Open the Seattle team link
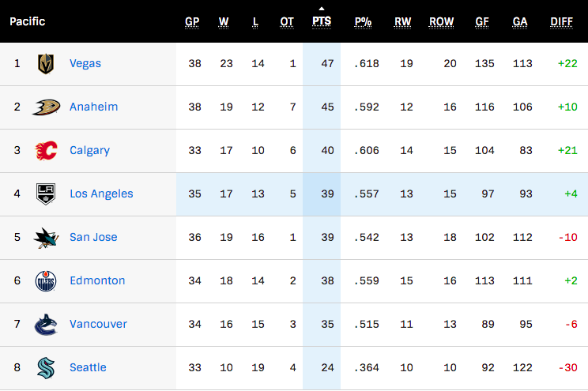Viewport: 588px width, 391px height. pos(88,367)
